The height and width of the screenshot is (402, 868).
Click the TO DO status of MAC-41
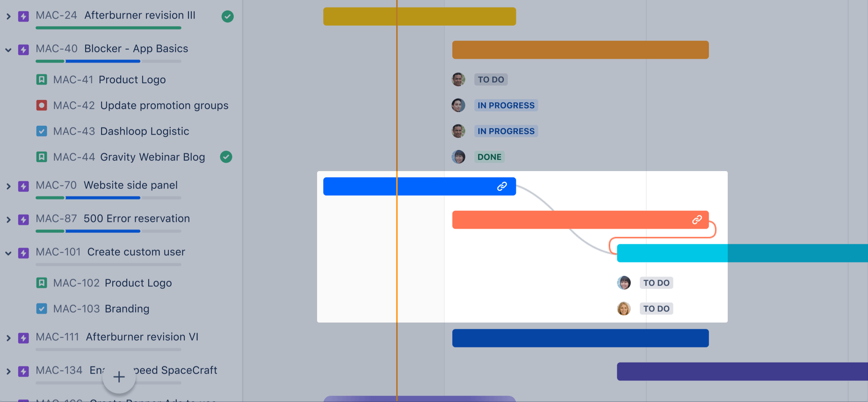pos(491,79)
